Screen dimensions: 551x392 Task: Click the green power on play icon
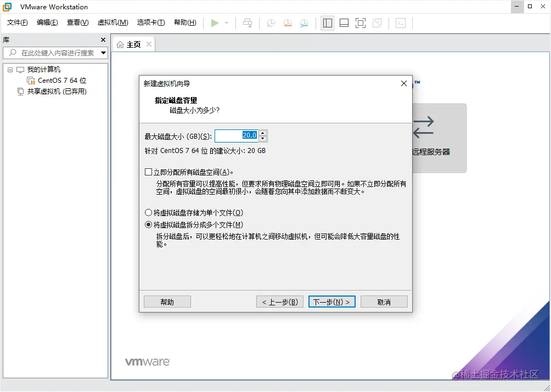(x=215, y=23)
